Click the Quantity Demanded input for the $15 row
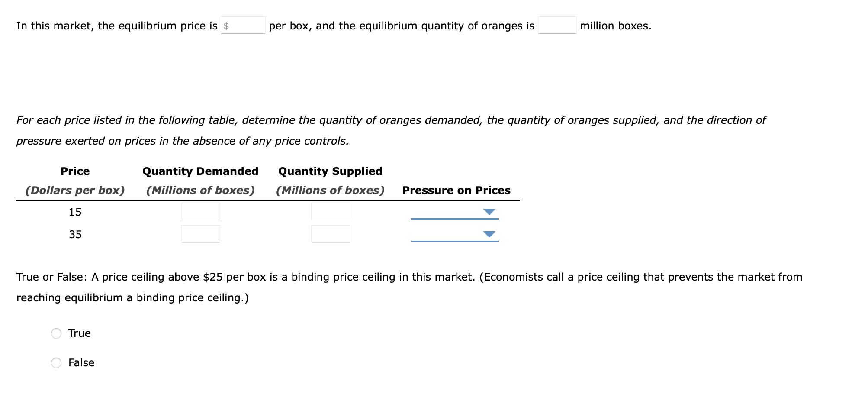868x394 pixels. coord(200,212)
